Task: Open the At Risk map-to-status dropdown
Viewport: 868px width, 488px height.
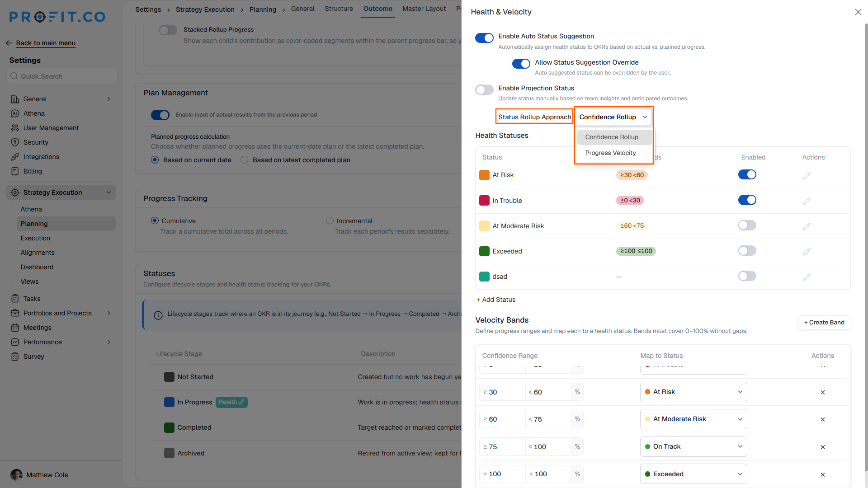Action: (x=693, y=392)
